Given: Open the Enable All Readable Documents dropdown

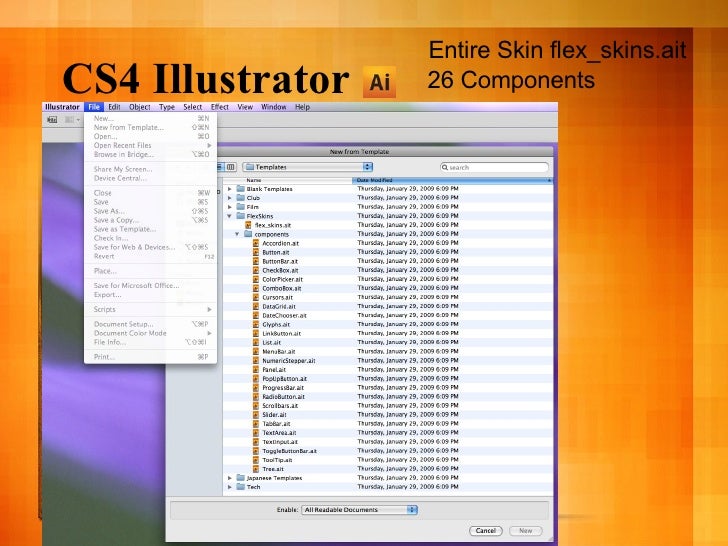Looking at the screenshot, I should (359, 509).
